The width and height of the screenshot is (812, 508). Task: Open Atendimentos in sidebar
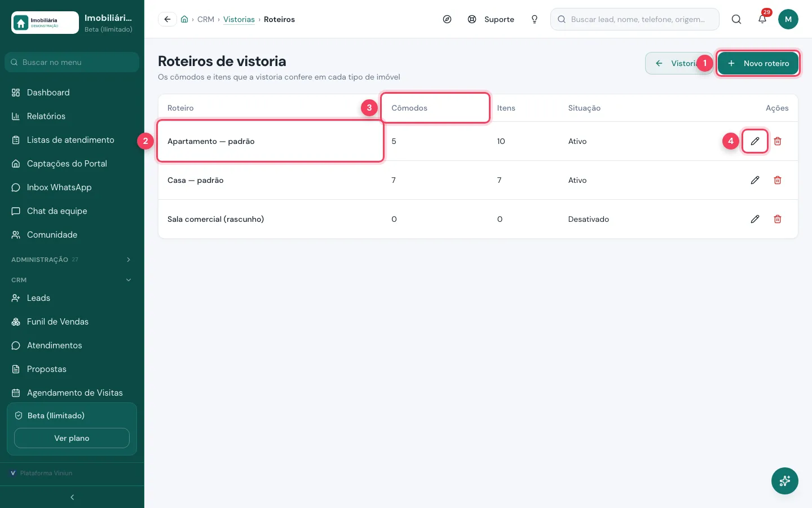[x=72, y=345]
